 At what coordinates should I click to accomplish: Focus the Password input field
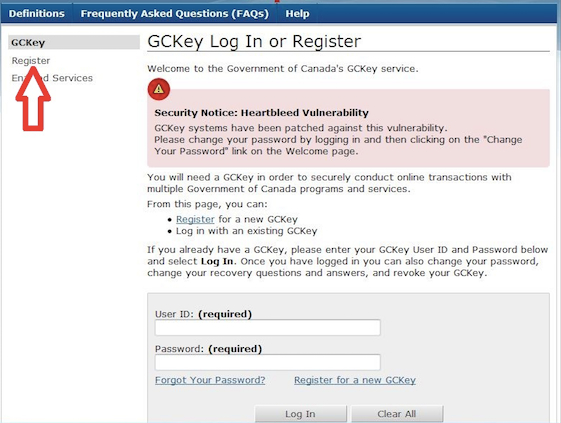click(x=268, y=362)
